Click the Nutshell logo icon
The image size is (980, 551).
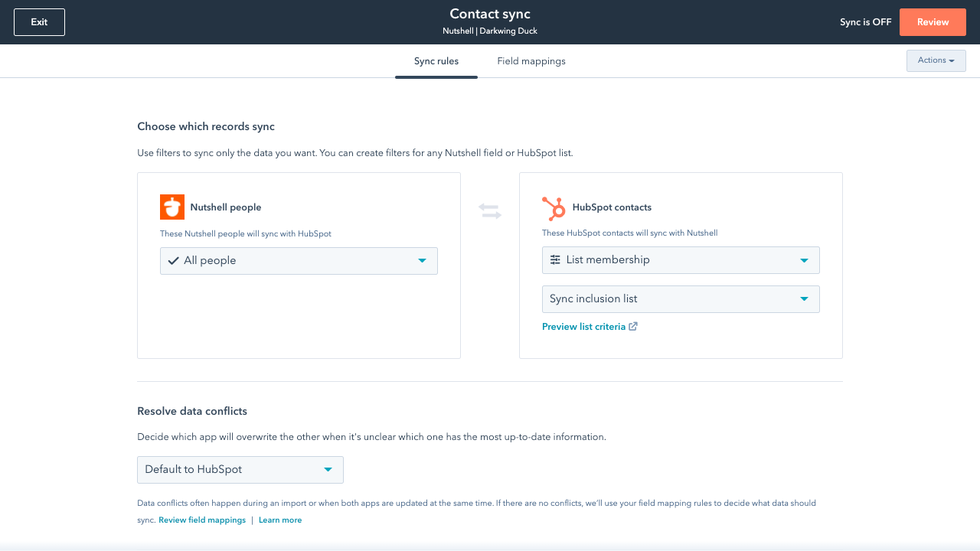point(172,207)
